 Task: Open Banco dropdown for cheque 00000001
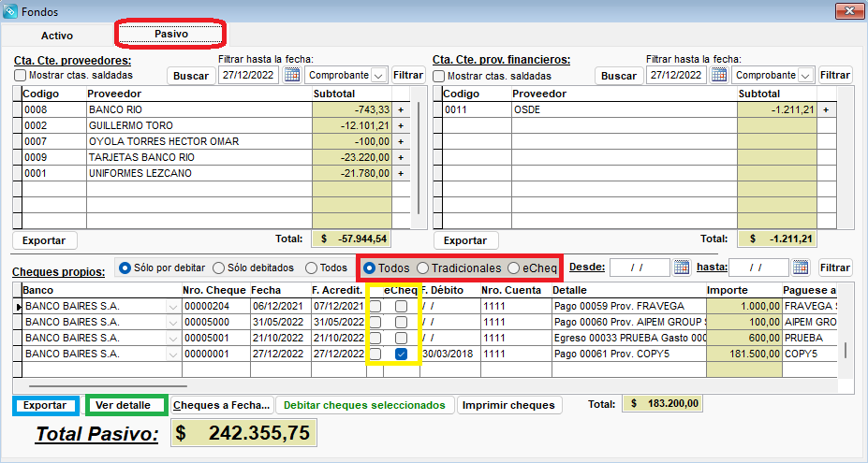pyautogui.click(x=173, y=354)
